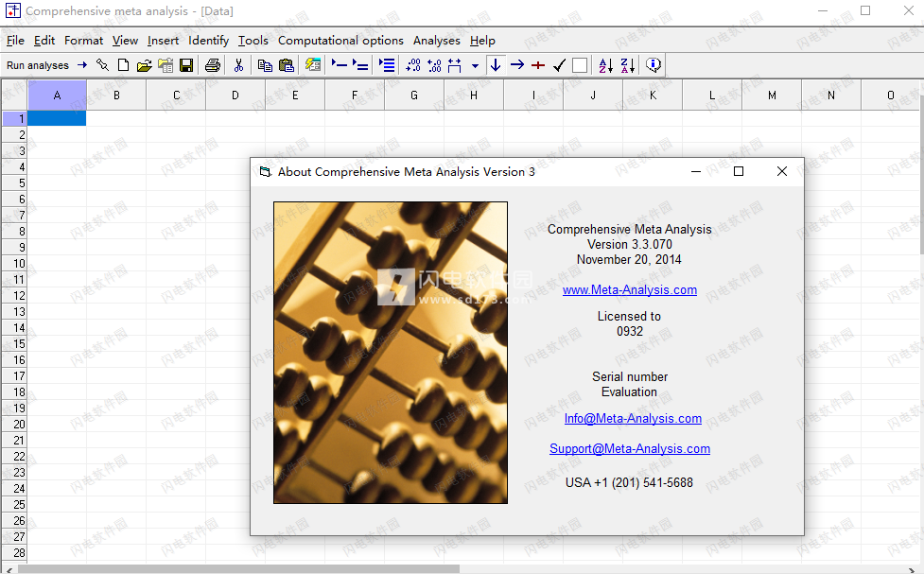The height and width of the screenshot is (574, 924).
Task: Click the info speech bubble icon
Action: point(653,65)
